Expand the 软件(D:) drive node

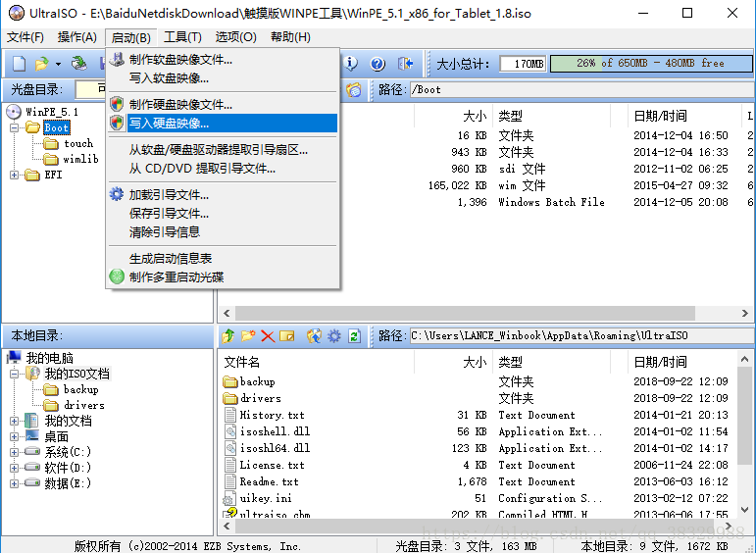click(x=14, y=468)
